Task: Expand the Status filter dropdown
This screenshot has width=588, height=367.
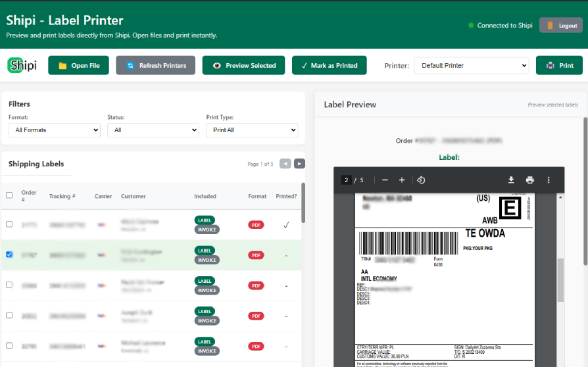Action: pyautogui.click(x=153, y=130)
